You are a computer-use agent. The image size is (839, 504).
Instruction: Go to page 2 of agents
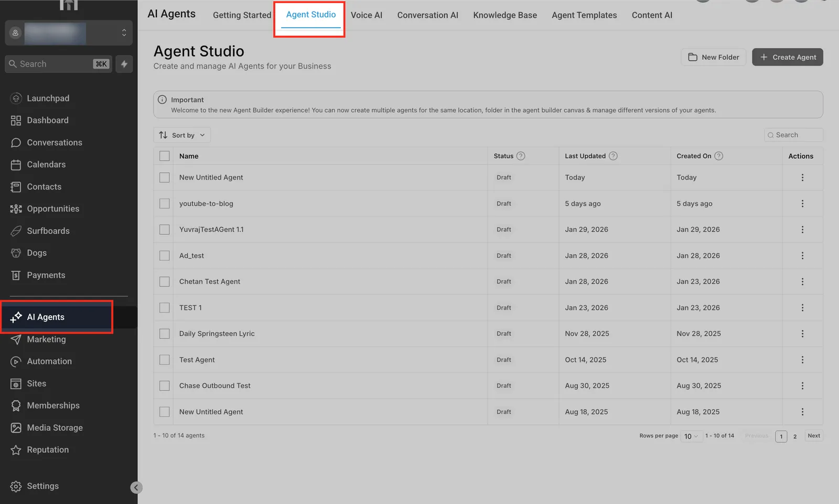tap(795, 436)
